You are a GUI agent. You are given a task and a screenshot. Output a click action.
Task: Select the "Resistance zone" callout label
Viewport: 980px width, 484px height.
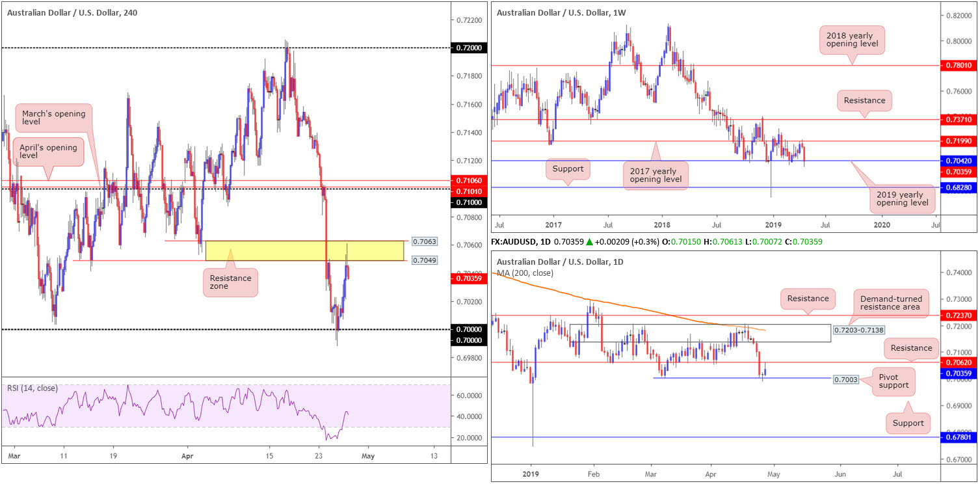pos(230,282)
